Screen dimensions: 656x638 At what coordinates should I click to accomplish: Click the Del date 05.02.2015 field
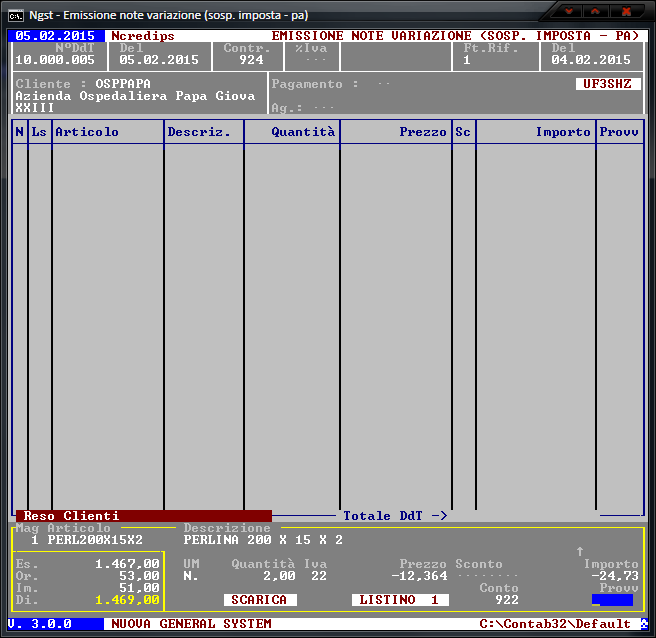(x=159, y=60)
